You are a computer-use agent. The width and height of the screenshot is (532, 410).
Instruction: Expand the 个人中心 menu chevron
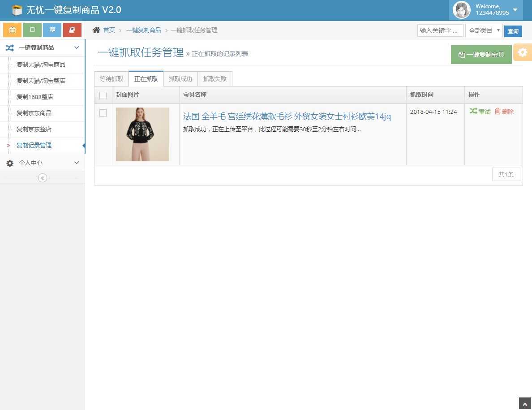(x=77, y=163)
